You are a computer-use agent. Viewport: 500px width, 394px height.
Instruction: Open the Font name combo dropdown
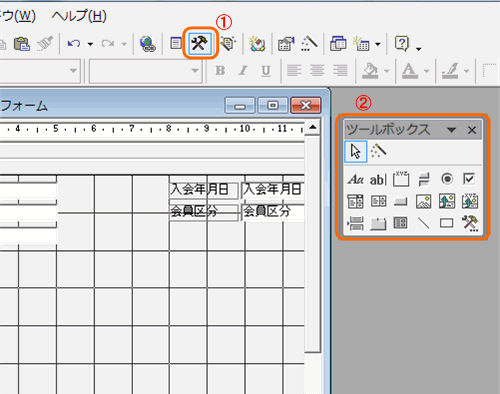pos(195,71)
